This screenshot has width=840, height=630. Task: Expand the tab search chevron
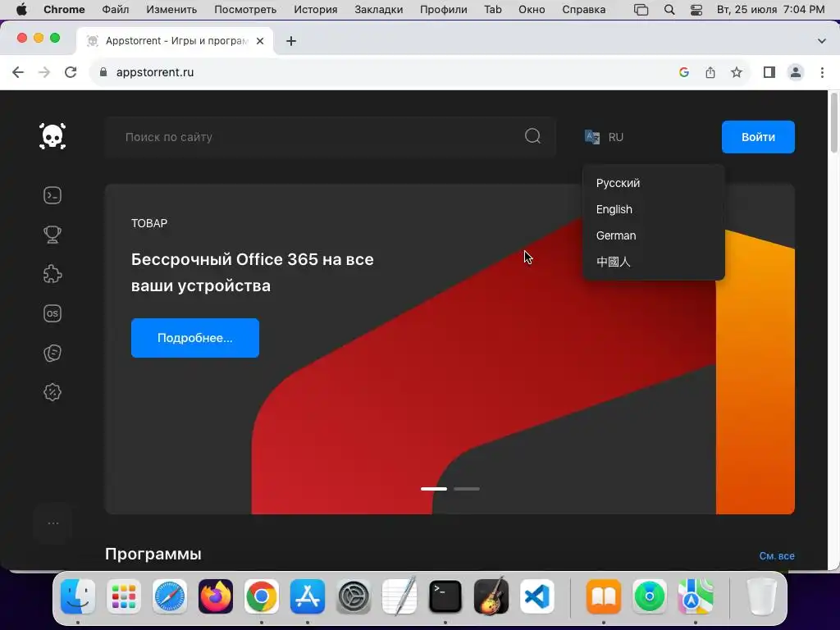tap(821, 41)
